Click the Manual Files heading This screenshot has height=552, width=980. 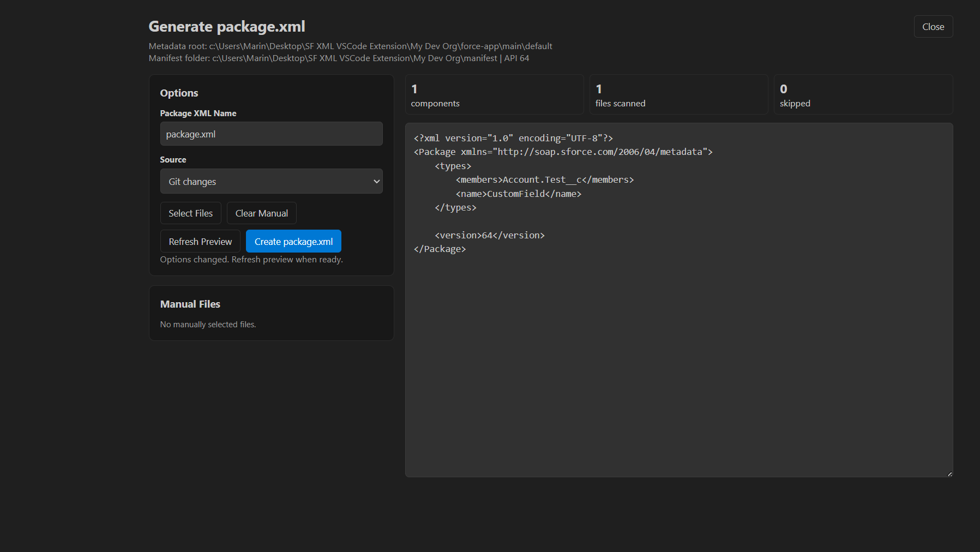190,304
